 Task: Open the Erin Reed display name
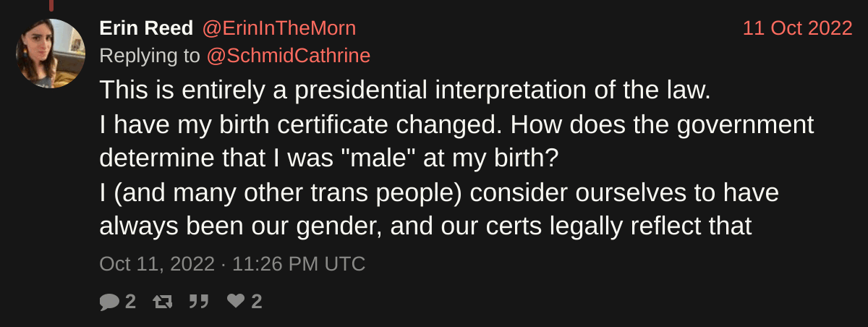146,28
